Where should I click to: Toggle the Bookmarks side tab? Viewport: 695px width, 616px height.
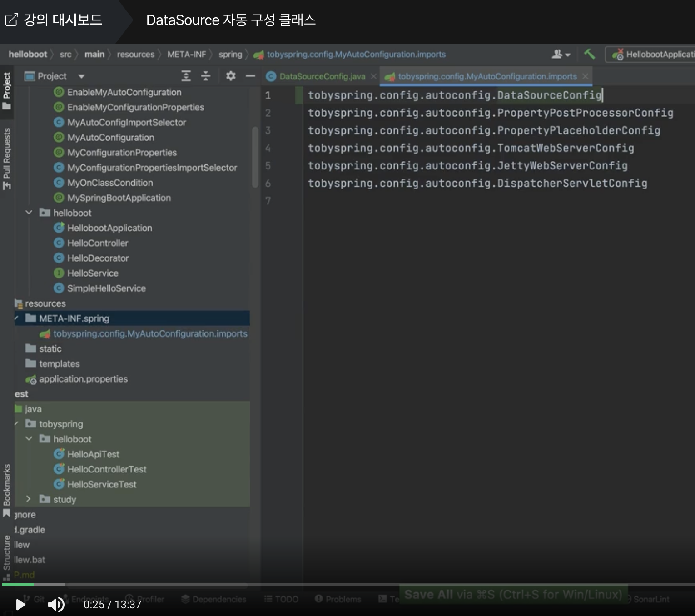click(7, 490)
